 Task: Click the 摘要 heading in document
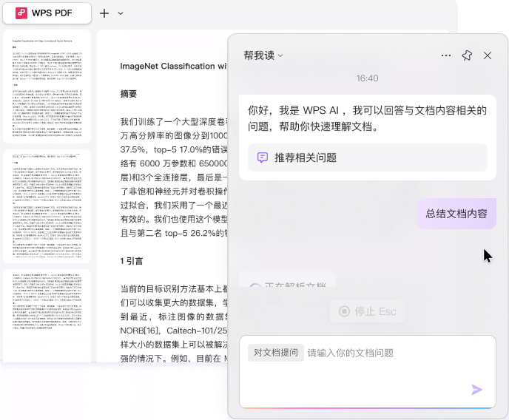[129, 94]
